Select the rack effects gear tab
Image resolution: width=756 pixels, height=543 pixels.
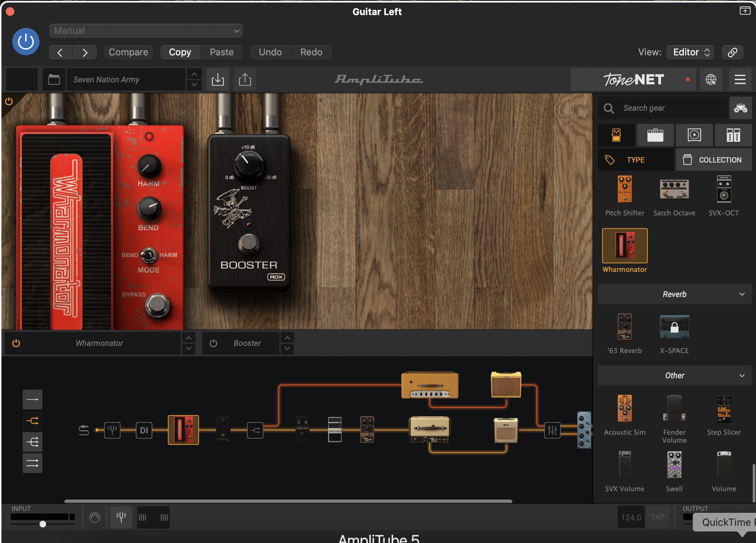coord(733,135)
